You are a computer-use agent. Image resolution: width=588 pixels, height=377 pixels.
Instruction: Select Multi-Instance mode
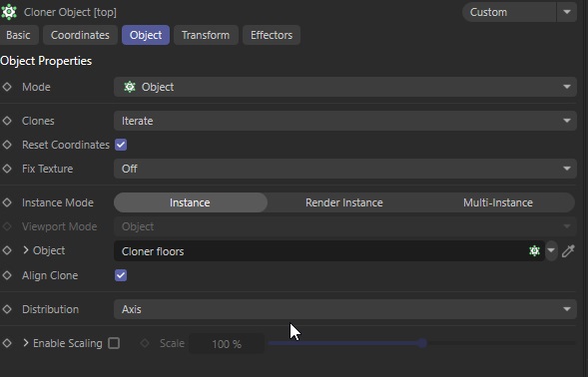click(x=497, y=202)
